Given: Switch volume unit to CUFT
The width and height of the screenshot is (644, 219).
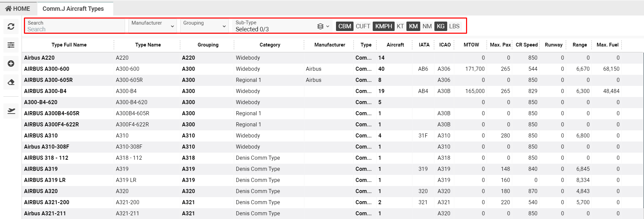Looking at the screenshot, I should point(363,26).
